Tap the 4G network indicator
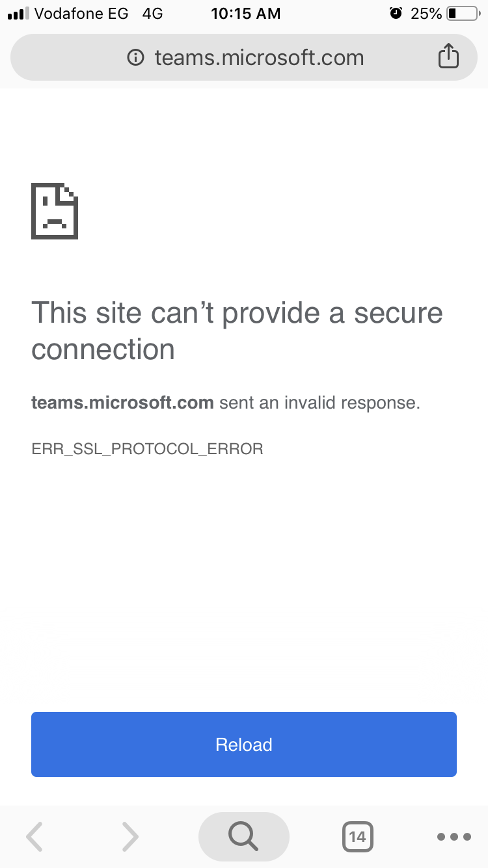Image resolution: width=488 pixels, height=868 pixels. point(152,13)
